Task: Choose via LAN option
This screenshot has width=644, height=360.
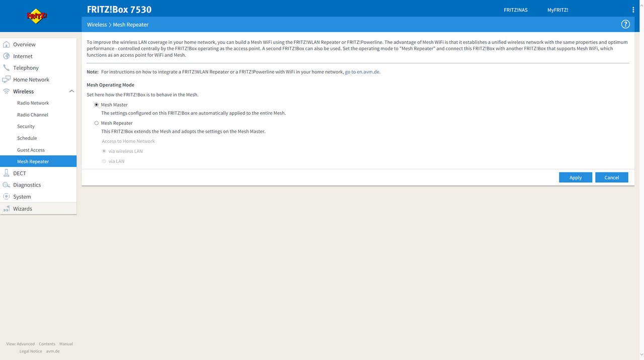Action: tap(104, 161)
